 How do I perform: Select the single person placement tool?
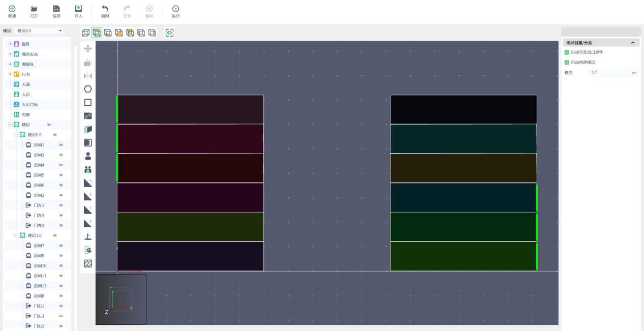pyautogui.click(x=88, y=156)
